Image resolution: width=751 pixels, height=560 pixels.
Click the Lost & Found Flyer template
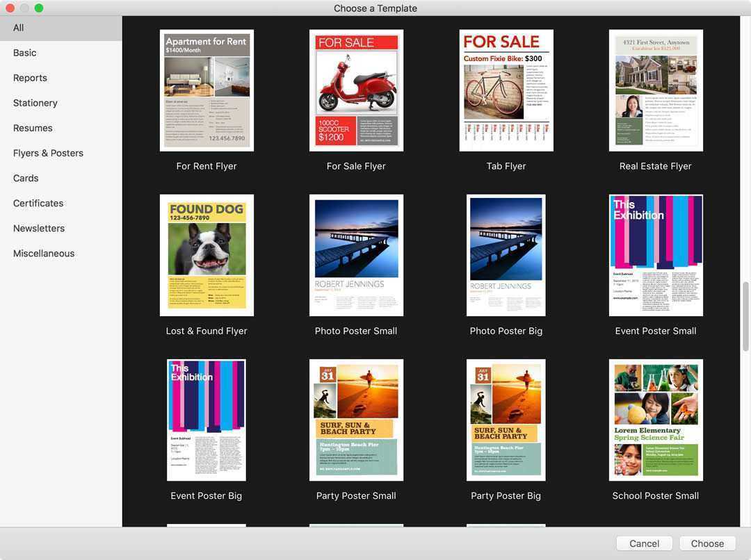(x=207, y=255)
